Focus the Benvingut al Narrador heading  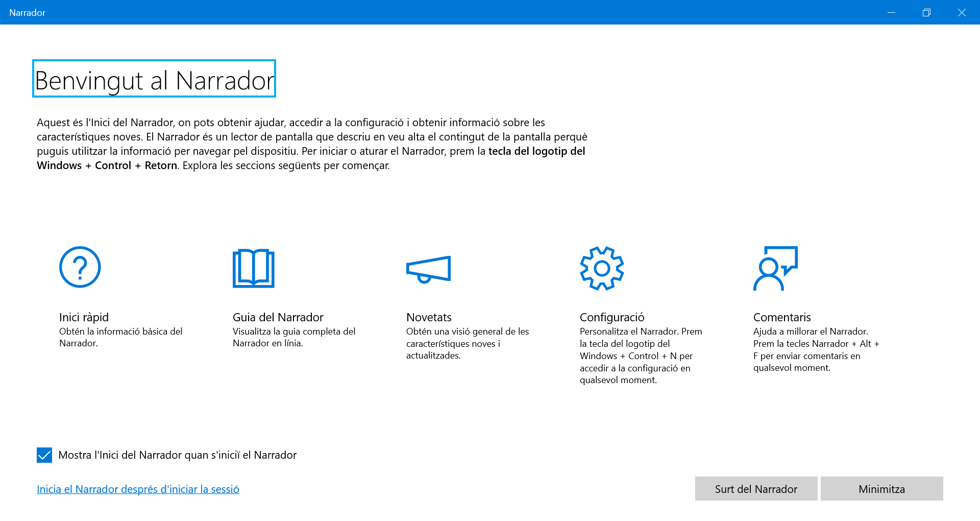[x=154, y=80]
